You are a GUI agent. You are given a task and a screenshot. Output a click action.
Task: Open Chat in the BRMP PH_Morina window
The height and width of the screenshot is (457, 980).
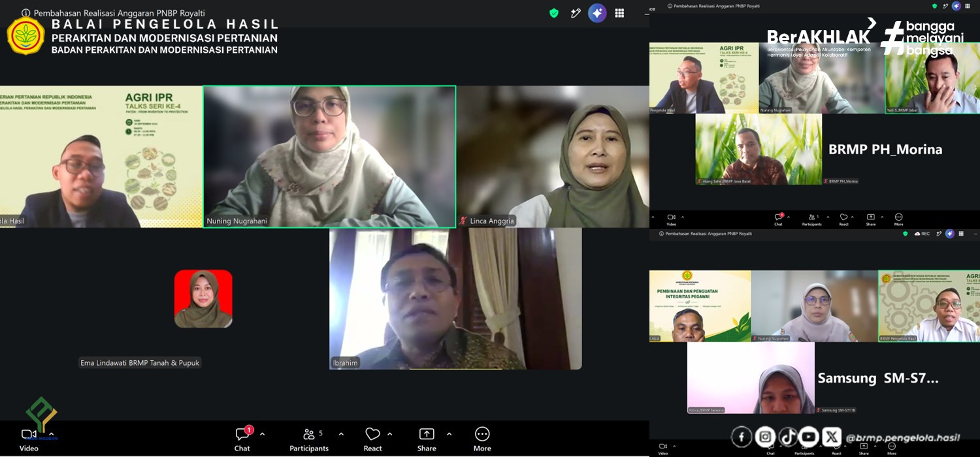[x=778, y=219]
